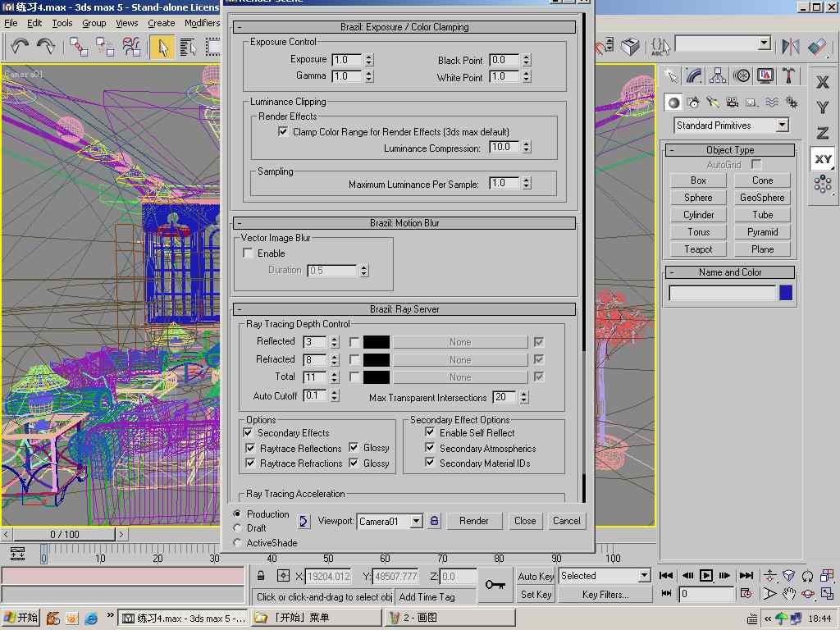Toggle Raytrace Reflections checkbox
840x630 pixels.
pyautogui.click(x=250, y=448)
